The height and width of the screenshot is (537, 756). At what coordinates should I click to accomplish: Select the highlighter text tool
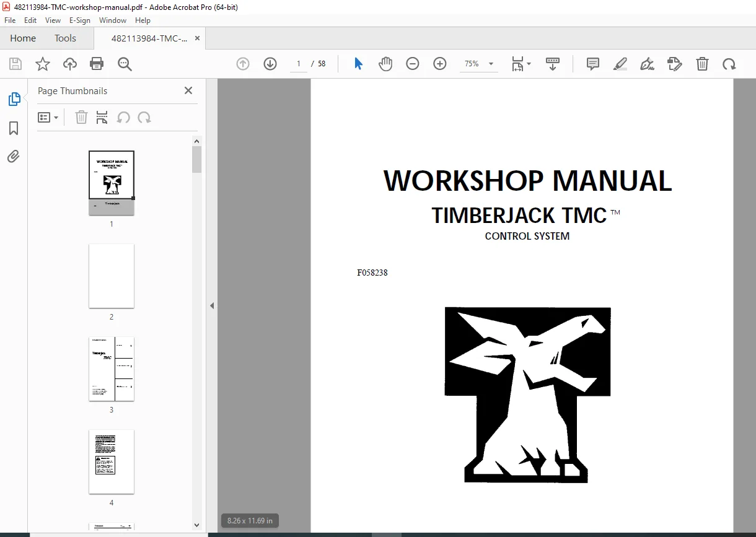[x=620, y=64]
